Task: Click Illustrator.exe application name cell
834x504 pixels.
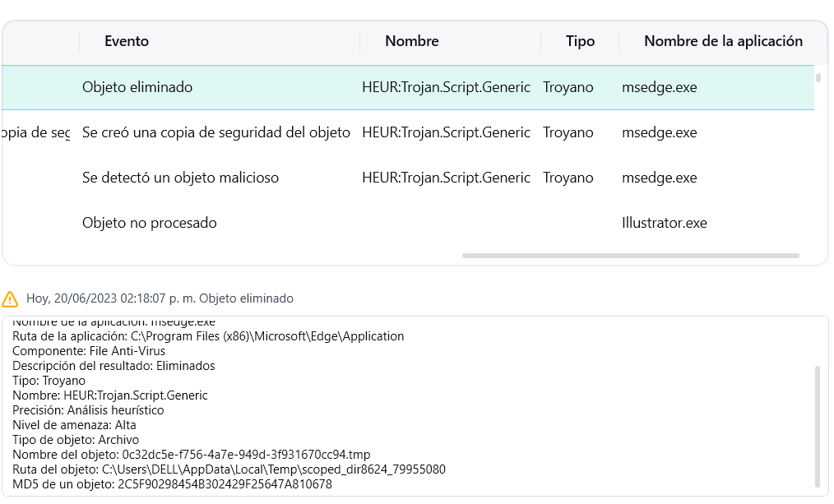Action: coord(664,223)
